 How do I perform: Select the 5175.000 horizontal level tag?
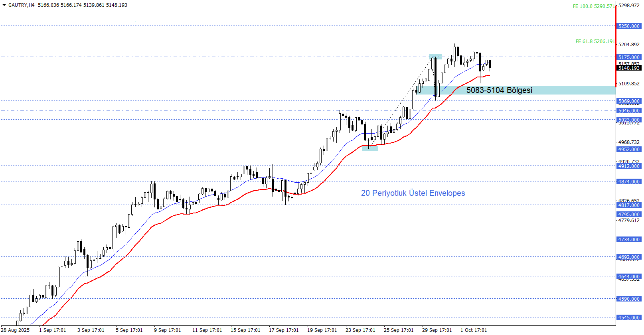tap(629, 57)
